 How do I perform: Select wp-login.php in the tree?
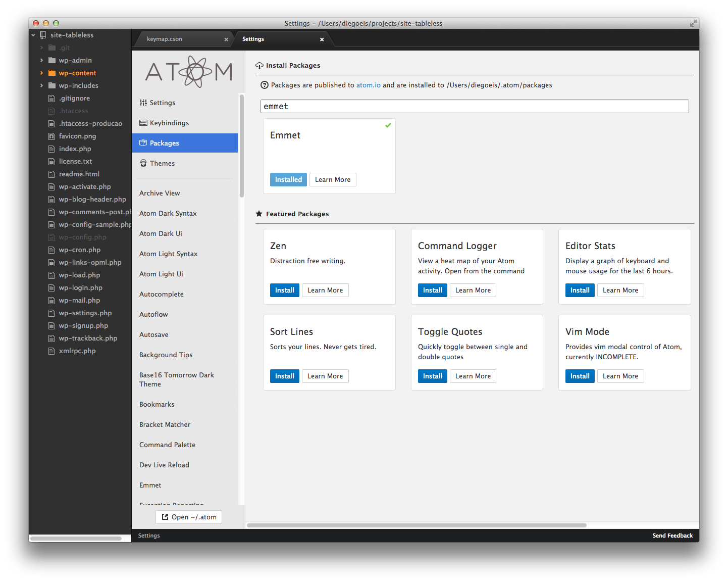[x=80, y=287]
